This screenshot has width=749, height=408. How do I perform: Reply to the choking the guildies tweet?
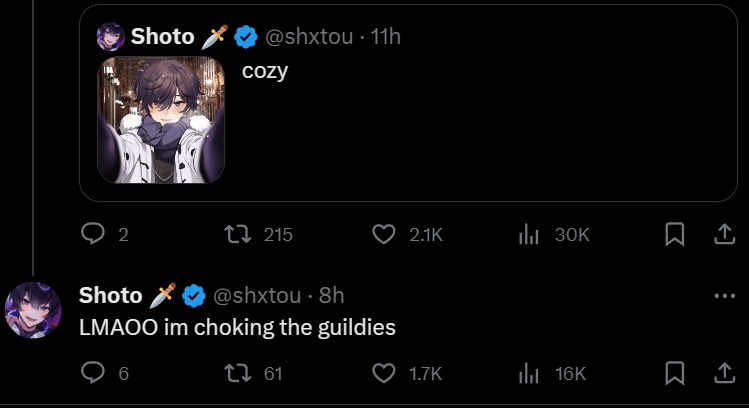[93, 373]
